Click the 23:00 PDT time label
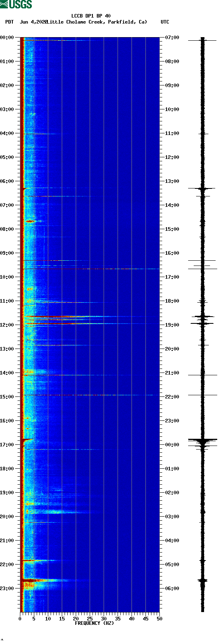The height and width of the screenshot is (644, 220). 7,589
